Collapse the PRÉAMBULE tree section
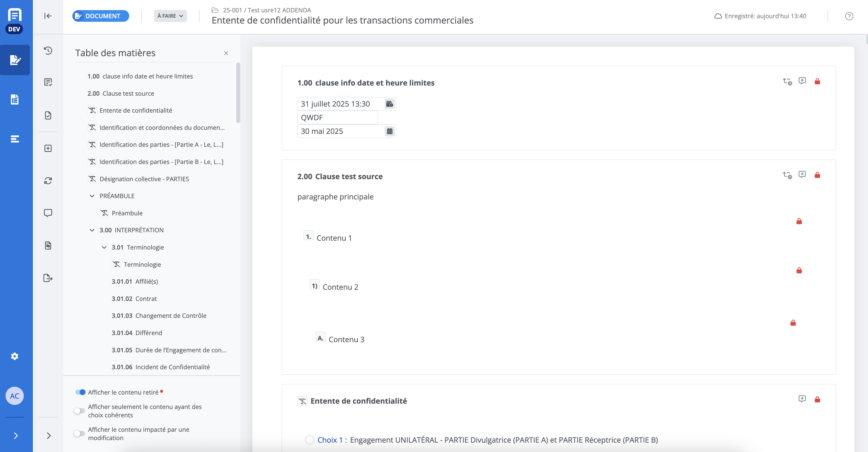 [x=92, y=196]
